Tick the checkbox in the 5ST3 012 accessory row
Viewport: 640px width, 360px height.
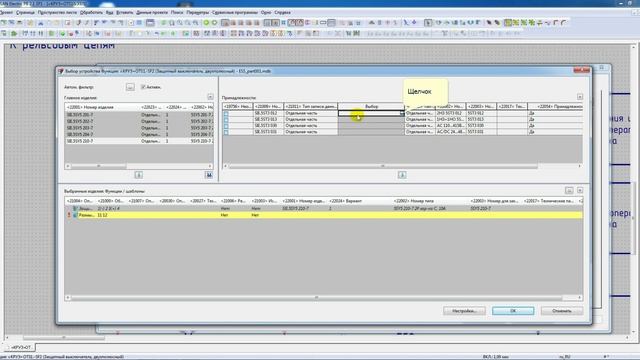[226, 113]
